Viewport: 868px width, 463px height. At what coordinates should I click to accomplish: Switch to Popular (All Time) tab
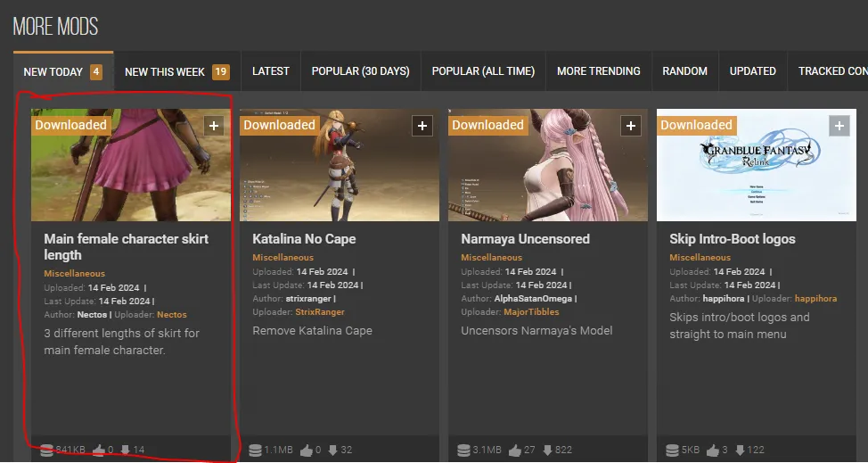click(483, 71)
